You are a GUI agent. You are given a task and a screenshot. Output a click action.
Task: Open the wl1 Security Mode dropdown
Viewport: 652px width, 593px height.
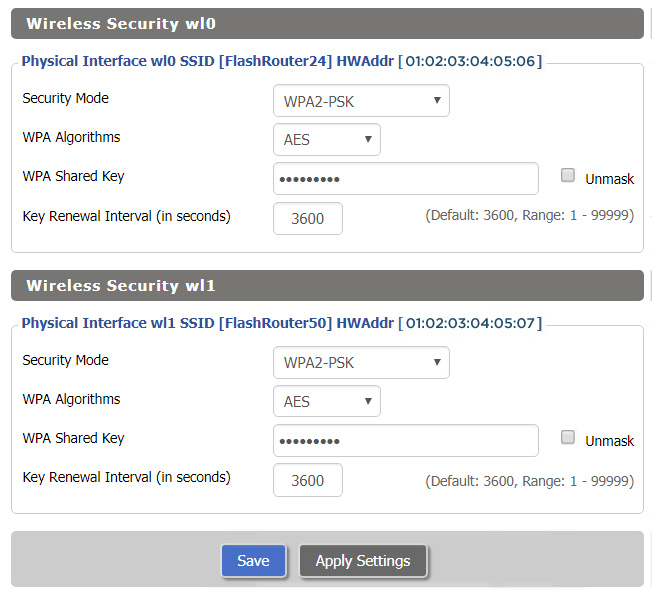coord(361,363)
